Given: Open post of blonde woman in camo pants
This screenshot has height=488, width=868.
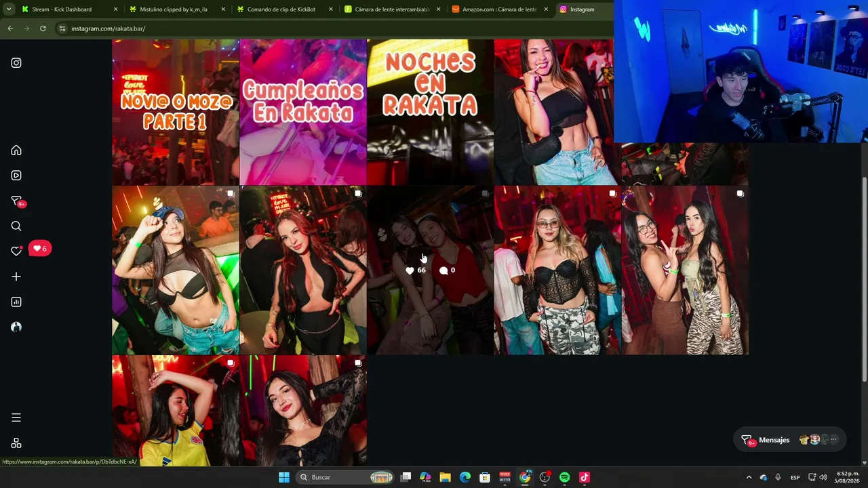Looking at the screenshot, I should point(557,270).
